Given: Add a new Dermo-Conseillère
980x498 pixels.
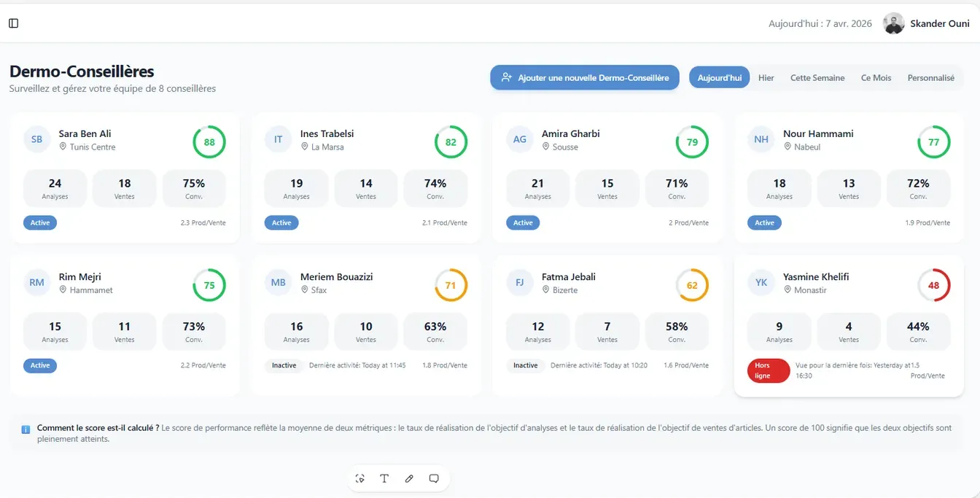Looking at the screenshot, I should tap(585, 77).
